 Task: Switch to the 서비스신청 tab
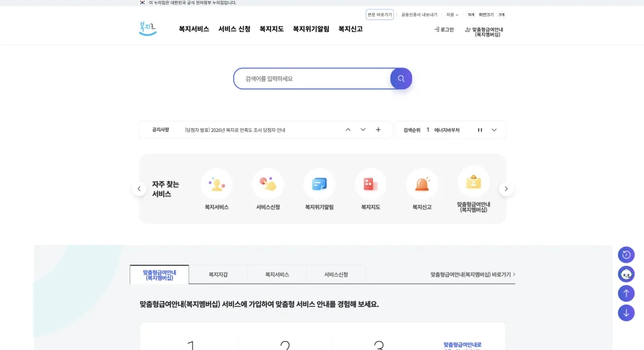click(x=336, y=275)
